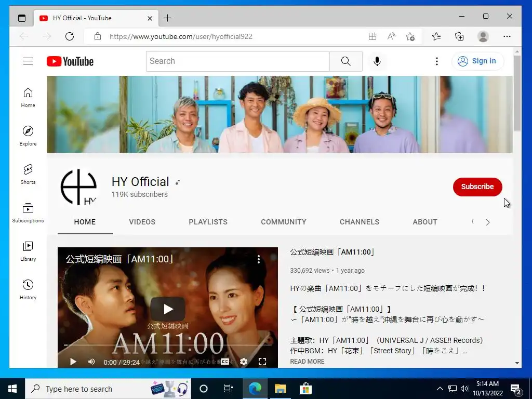Open Edge Settings and more menu

[x=507, y=36]
